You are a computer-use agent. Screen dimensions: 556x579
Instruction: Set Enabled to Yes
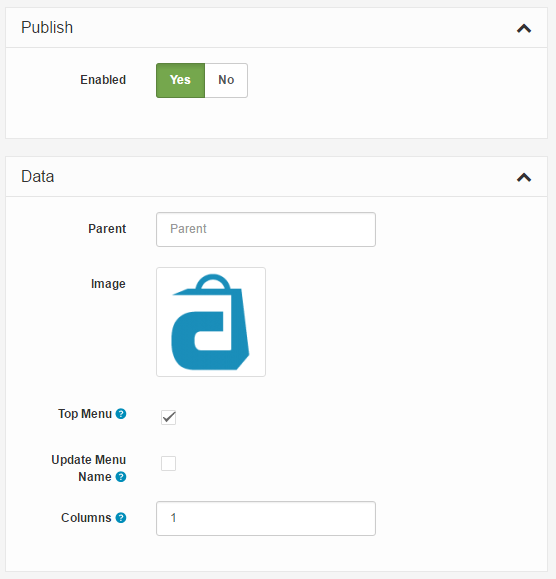point(181,80)
